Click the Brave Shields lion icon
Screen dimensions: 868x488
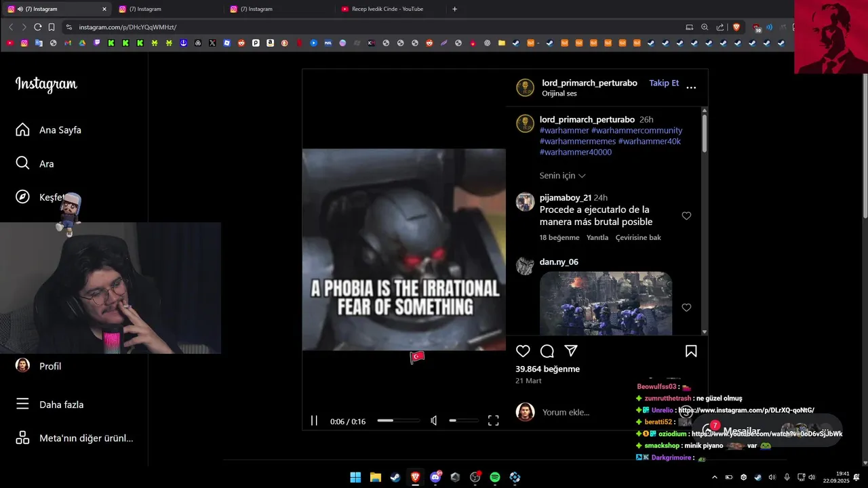(736, 27)
